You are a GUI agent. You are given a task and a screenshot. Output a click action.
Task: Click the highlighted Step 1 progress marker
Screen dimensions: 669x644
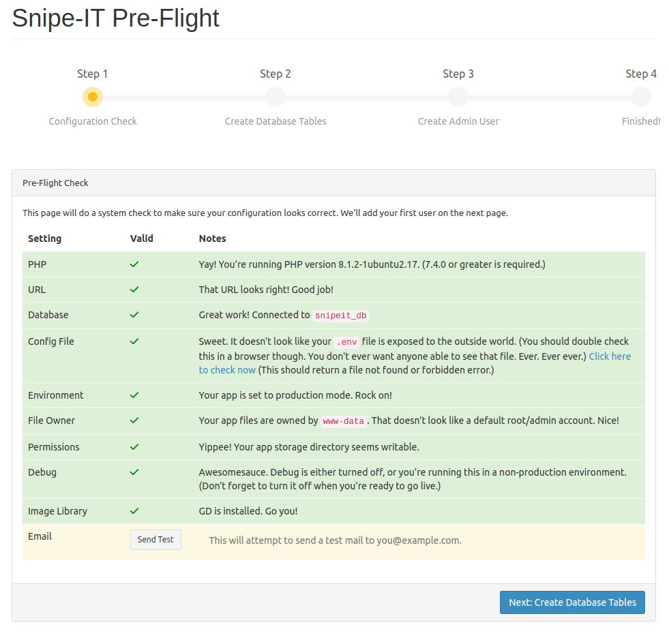pos(93,97)
